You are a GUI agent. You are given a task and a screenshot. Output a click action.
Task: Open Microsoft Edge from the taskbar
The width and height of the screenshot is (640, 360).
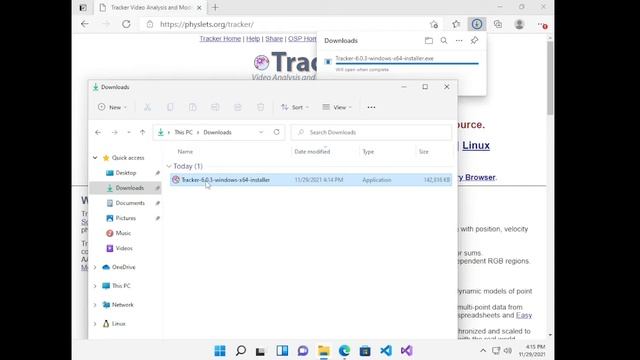[x=344, y=351]
